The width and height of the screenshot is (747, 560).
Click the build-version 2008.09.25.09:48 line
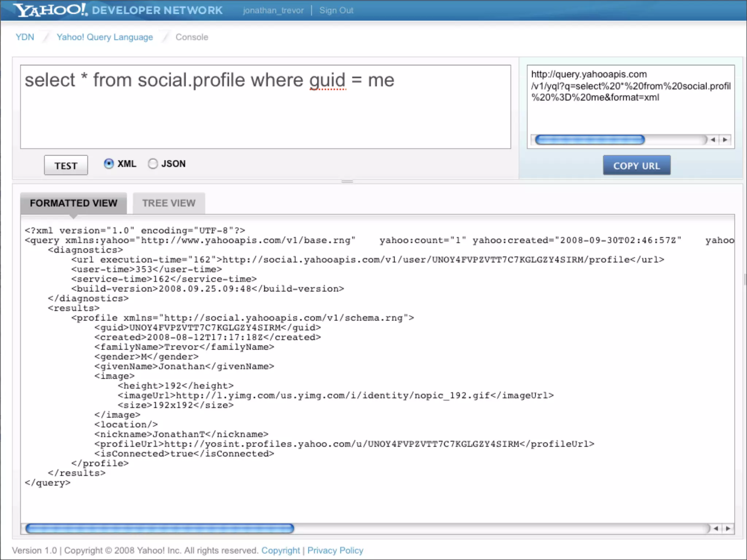point(208,289)
